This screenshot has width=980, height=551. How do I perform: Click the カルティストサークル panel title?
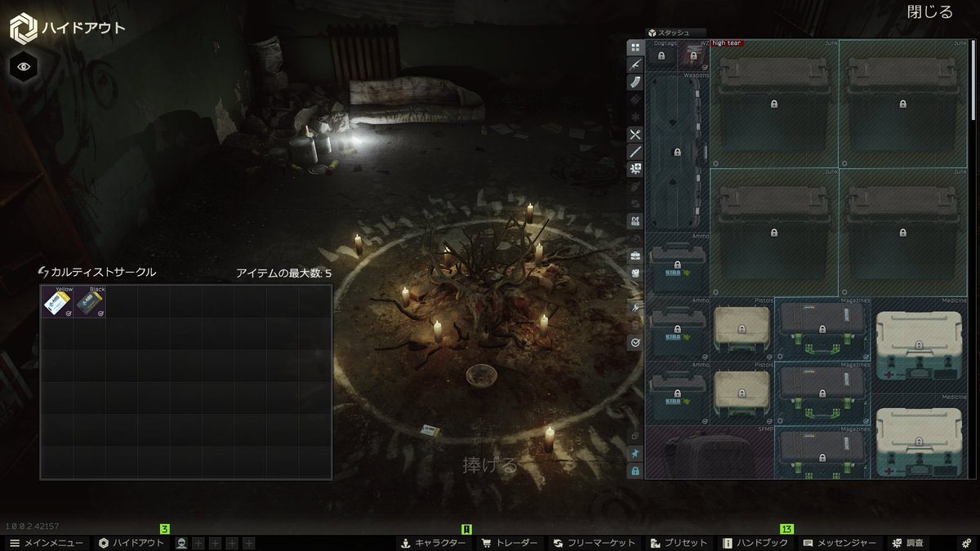(x=97, y=272)
